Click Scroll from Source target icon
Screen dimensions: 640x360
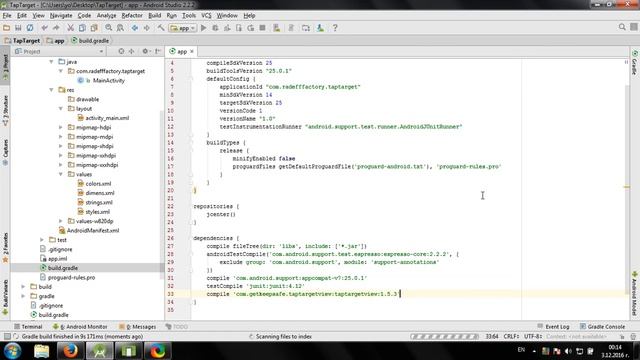(121, 51)
